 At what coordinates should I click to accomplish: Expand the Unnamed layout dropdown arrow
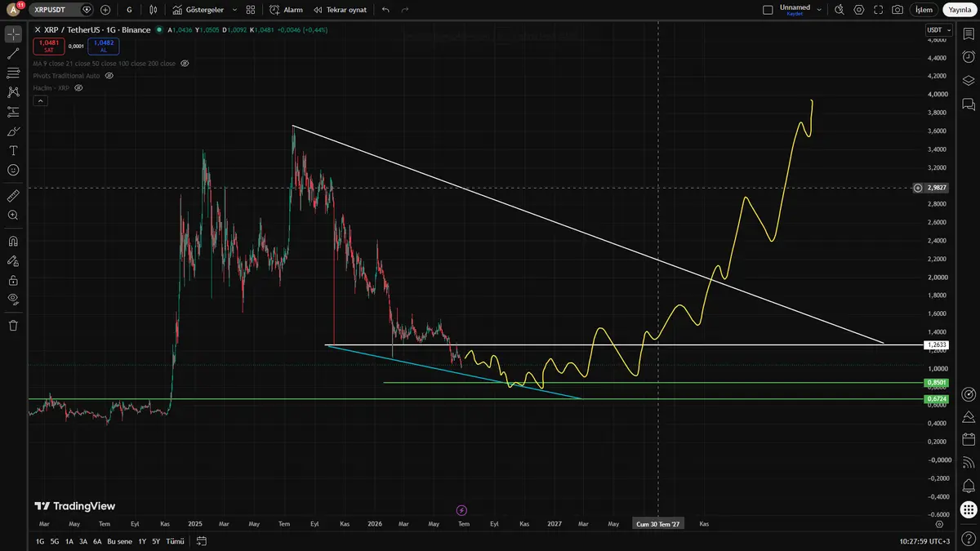pos(819,10)
